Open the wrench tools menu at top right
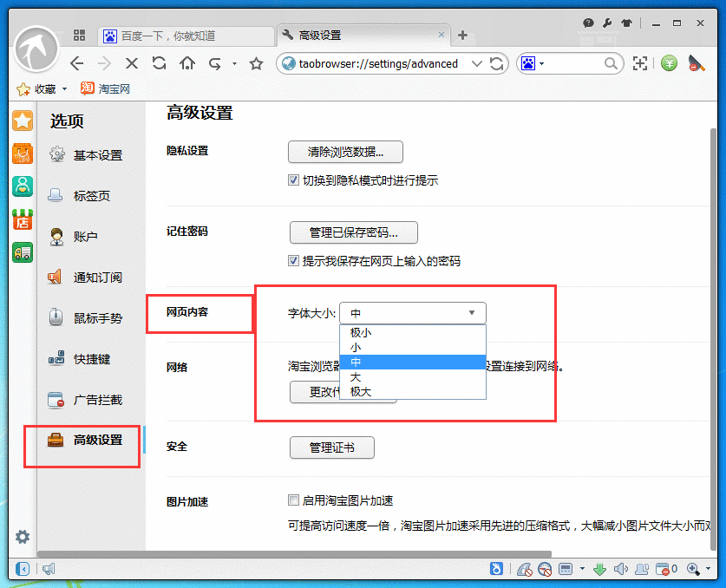The height and width of the screenshot is (588, 726). click(x=607, y=22)
